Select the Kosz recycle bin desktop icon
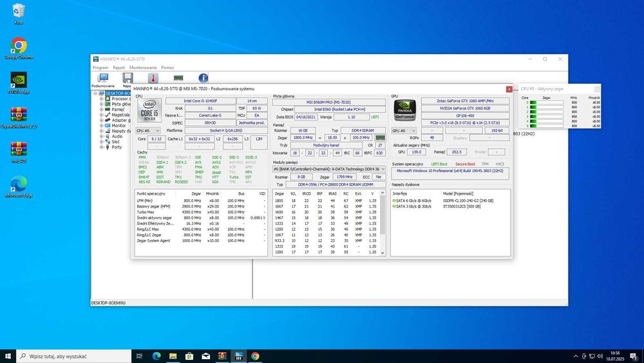This screenshot has width=644, height=363. point(19,12)
